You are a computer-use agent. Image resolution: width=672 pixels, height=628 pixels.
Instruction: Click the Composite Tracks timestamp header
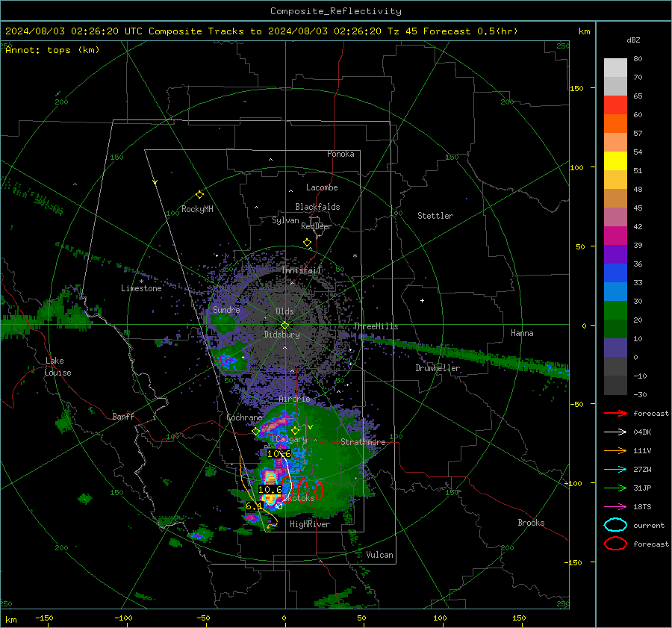tap(261, 31)
